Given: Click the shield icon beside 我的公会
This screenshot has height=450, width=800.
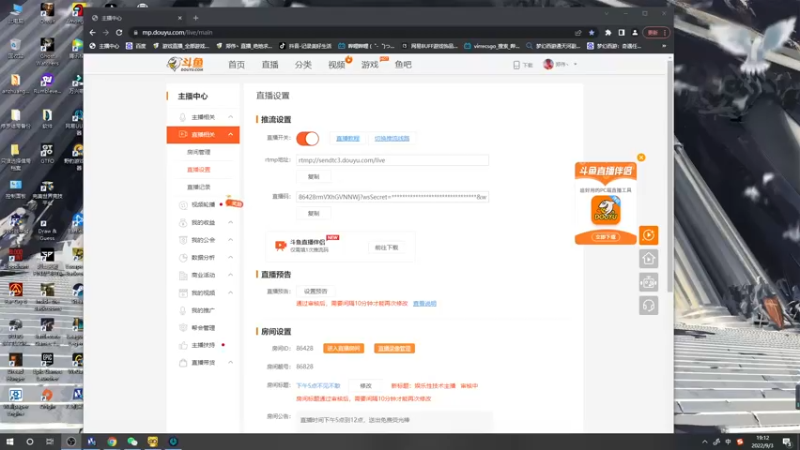Looking at the screenshot, I should pos(183,240).
